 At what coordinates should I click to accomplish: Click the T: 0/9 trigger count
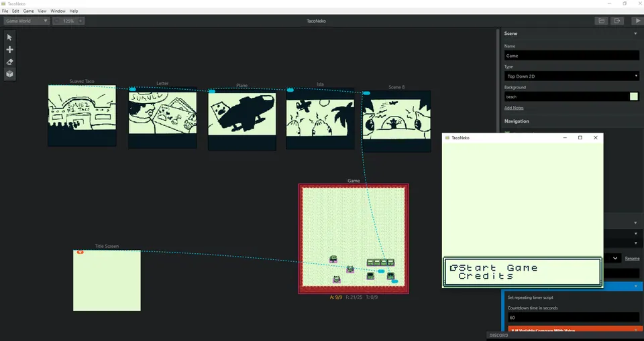point(372,297)
